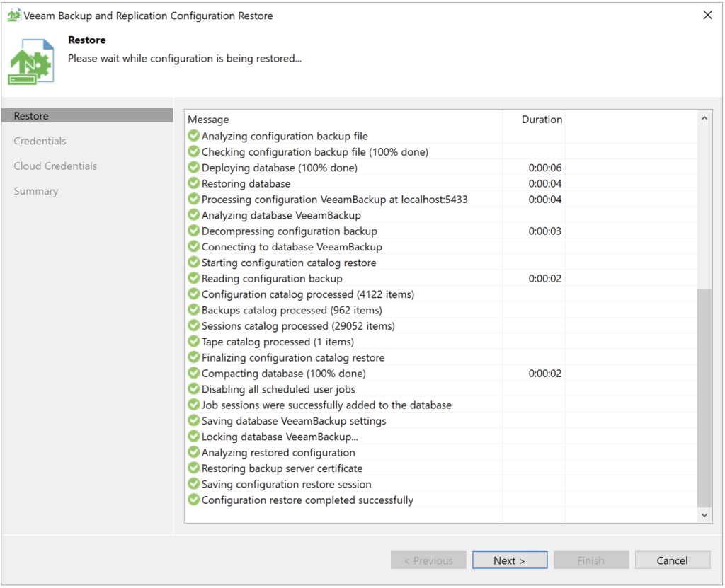Select 'Job sessions were successfully added' message text

(x=326, y=405)
